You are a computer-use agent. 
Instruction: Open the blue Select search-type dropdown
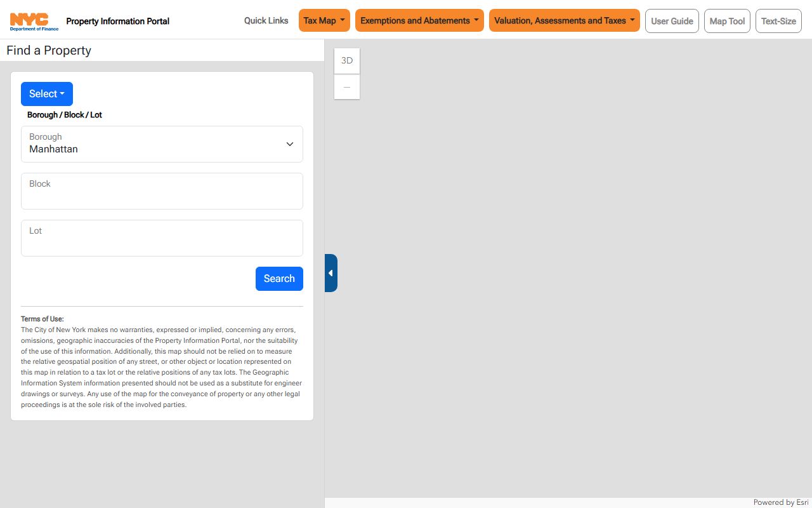click(47, 94)
